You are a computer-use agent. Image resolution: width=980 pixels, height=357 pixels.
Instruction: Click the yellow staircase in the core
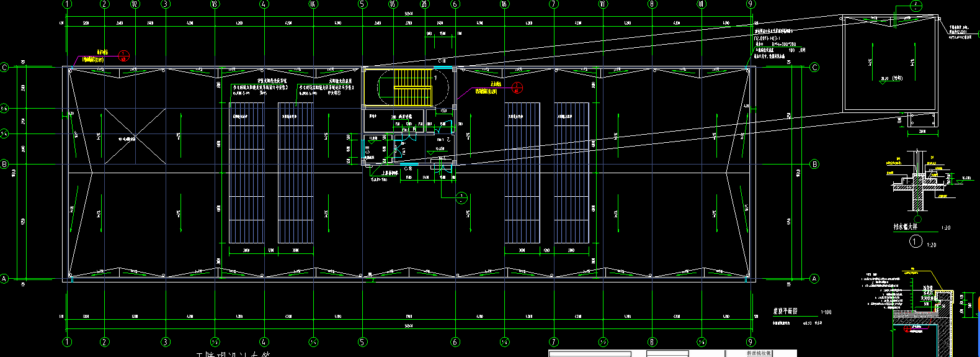(412, 88)
